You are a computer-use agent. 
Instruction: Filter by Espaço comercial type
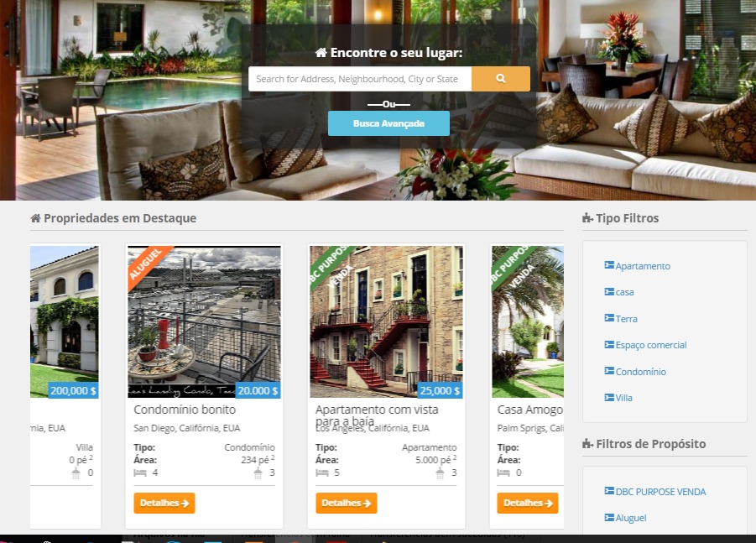coord(651,345)
